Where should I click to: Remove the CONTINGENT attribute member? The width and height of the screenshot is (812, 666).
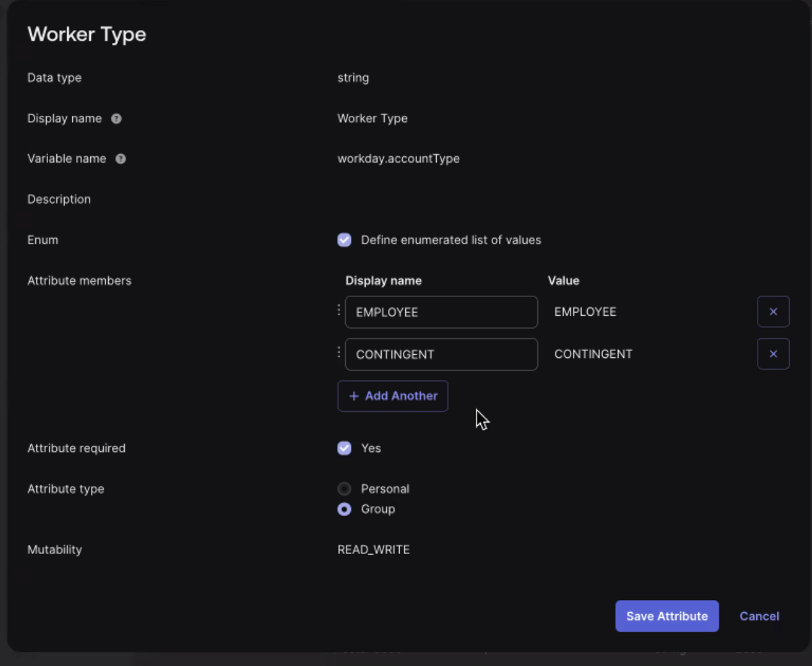pyautogui.click(x=773, y=354)
